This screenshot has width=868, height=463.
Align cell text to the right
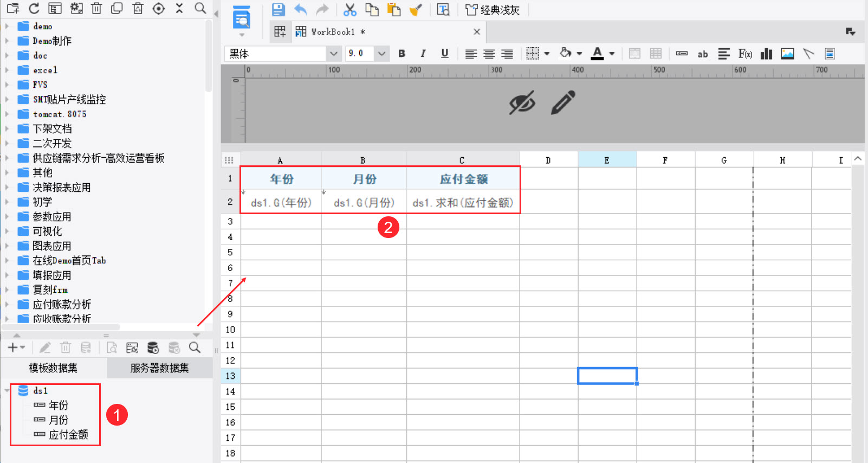507,53
